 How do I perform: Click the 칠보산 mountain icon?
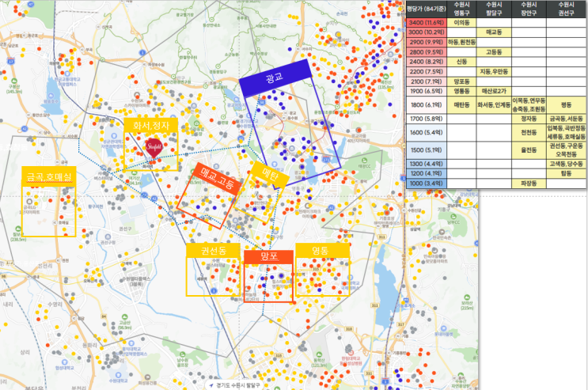18,229
